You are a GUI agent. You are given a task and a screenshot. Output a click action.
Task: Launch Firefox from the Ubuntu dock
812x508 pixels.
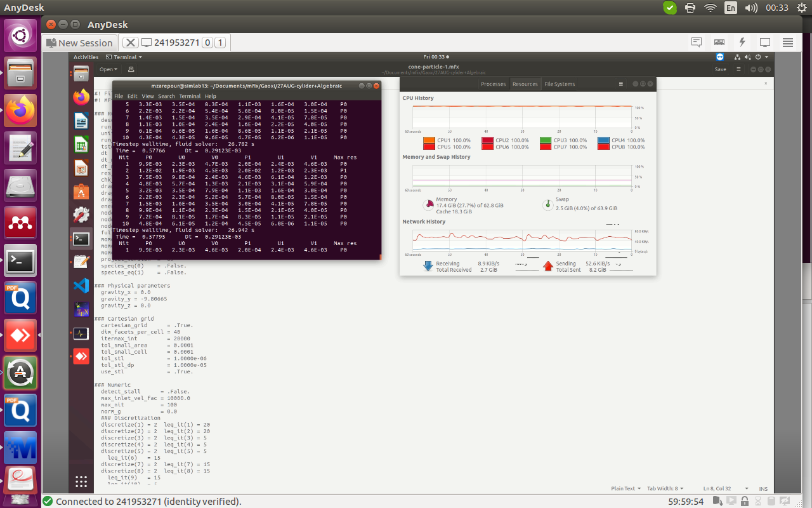click(20, 111)
